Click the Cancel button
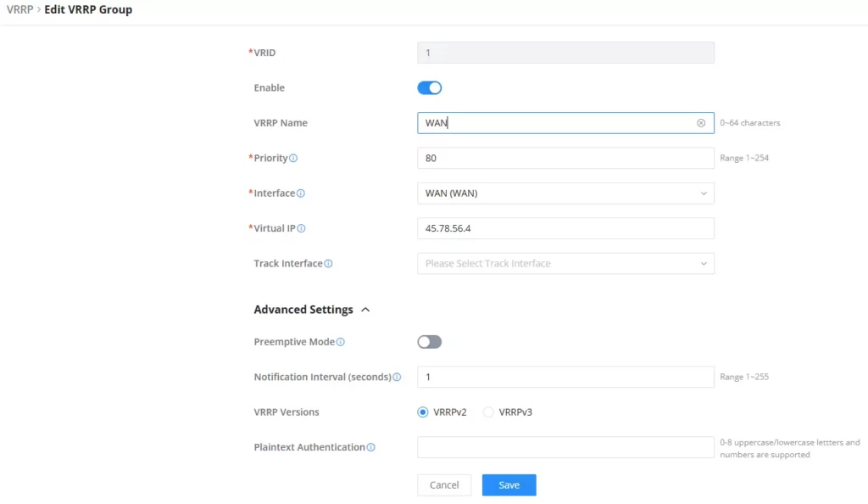The image size is (868, 504). pos(444,485)
